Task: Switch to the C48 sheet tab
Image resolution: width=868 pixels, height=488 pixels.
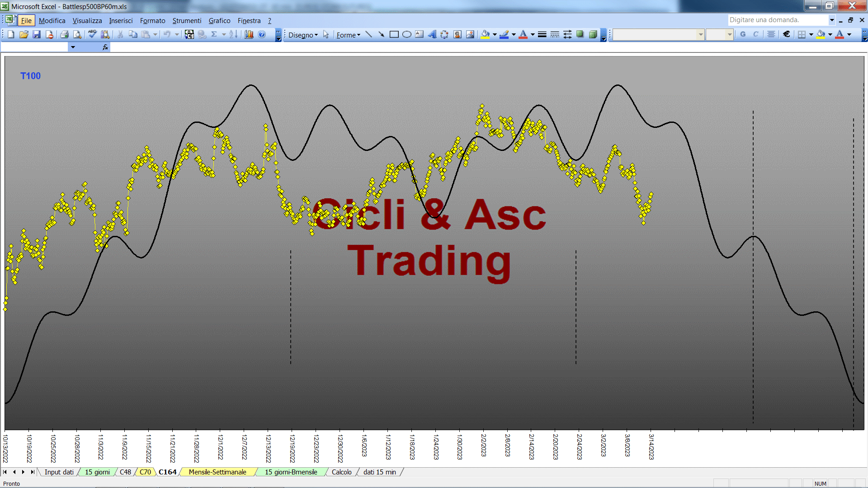Action: [125, 472]
